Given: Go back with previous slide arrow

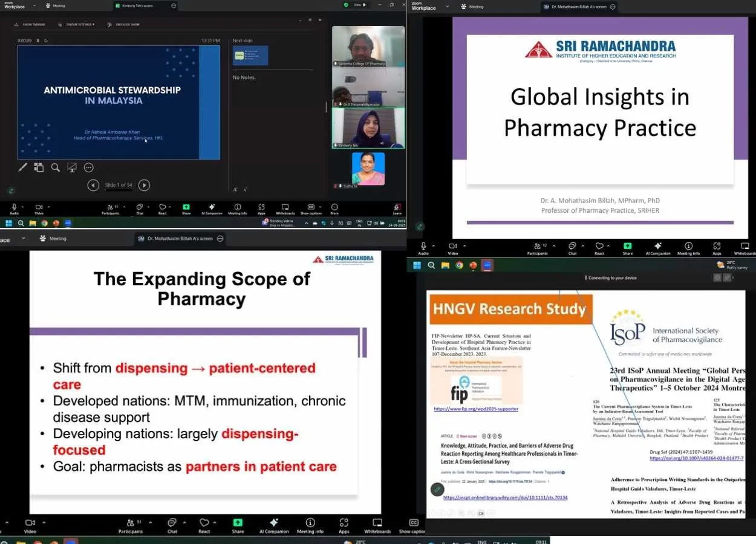Looking at the screenshot, I should point(93,186).
